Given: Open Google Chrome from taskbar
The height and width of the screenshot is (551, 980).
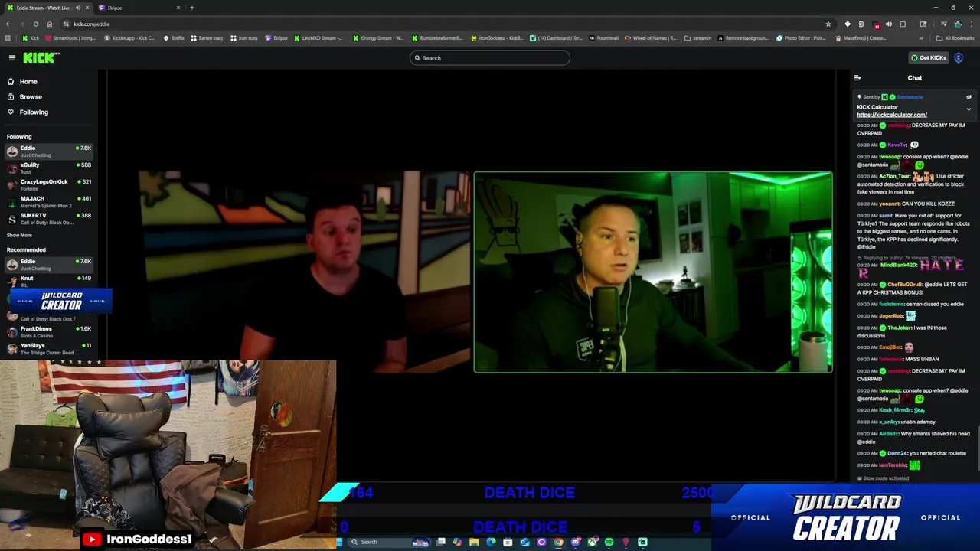Looking at the screenshot, I should point(558,542).
